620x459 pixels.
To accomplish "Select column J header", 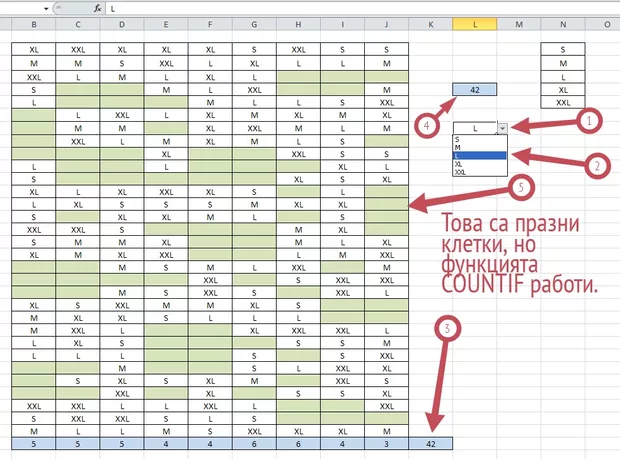I will coord(386,25).
